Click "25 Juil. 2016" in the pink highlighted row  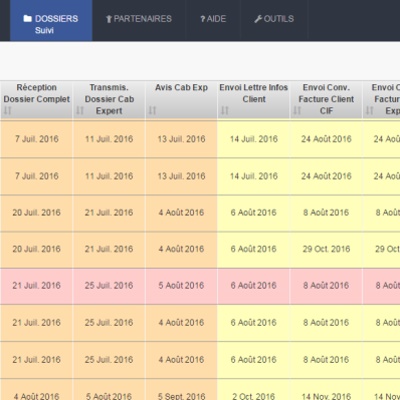click(x=109, y=286)
